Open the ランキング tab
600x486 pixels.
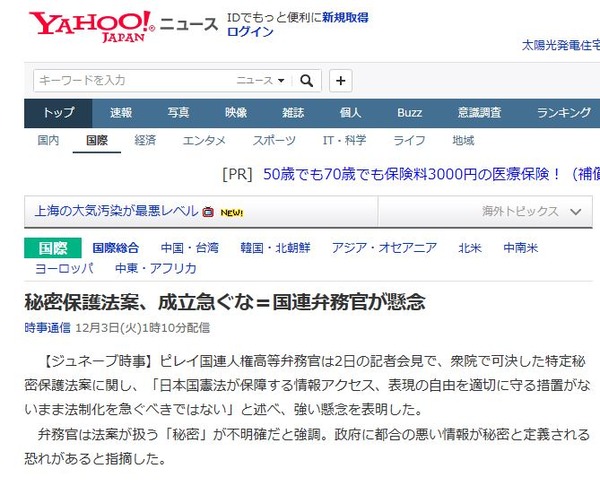coord(564,113)
